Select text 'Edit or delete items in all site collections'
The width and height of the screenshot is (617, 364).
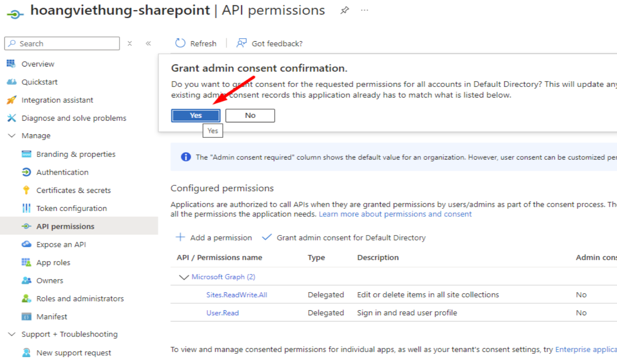pos(428,295)
